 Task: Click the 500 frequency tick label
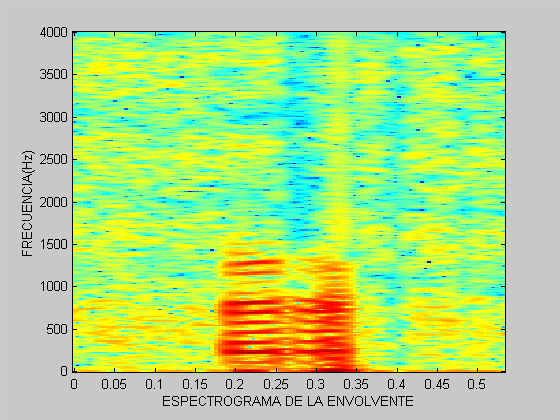coord(57,329)
